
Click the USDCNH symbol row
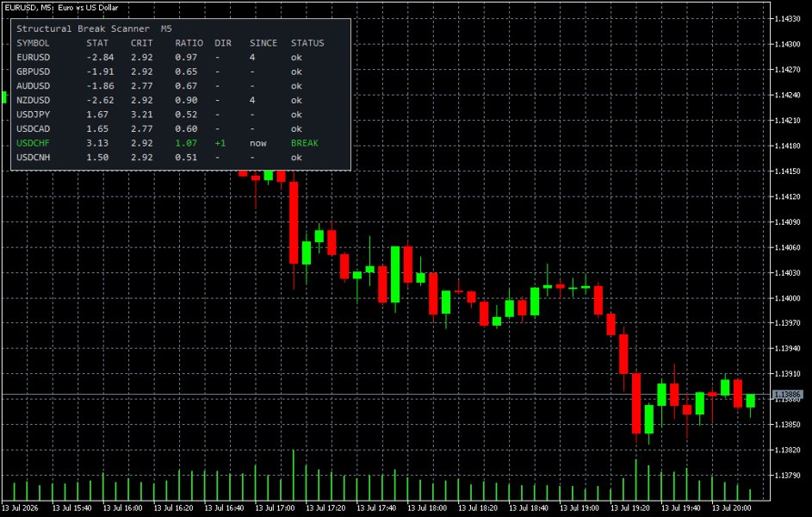(x=33, y=158)
